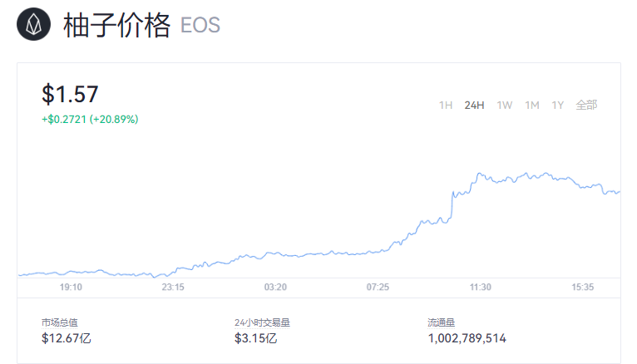This screenshot has width=637, height=364.
Task: Click the 11:30 time axis label
Action: point(481,288)
